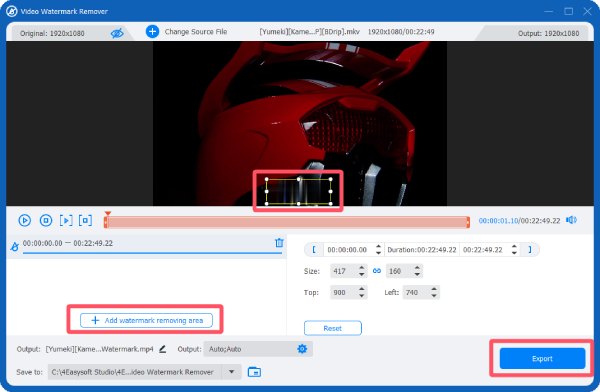This screenshot has height=392, width=600.
Task: Click the Video Watermark Remover app logo
Action: 11,11
